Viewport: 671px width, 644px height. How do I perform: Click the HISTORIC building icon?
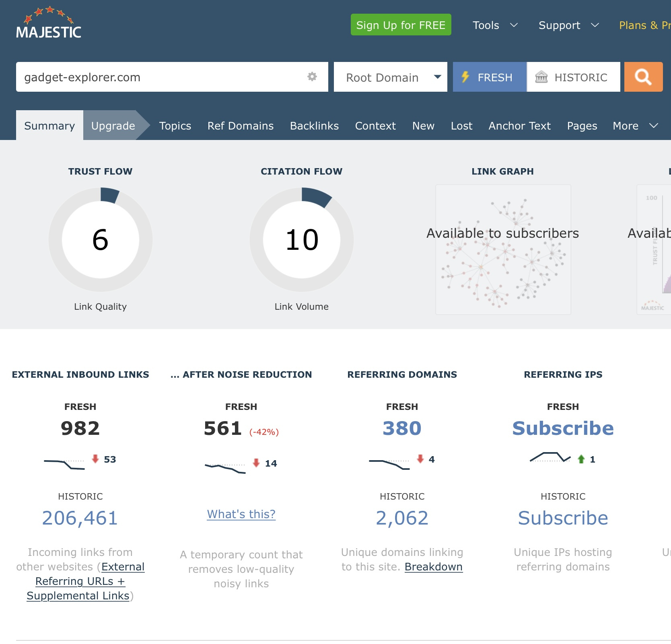pos(541,77)
